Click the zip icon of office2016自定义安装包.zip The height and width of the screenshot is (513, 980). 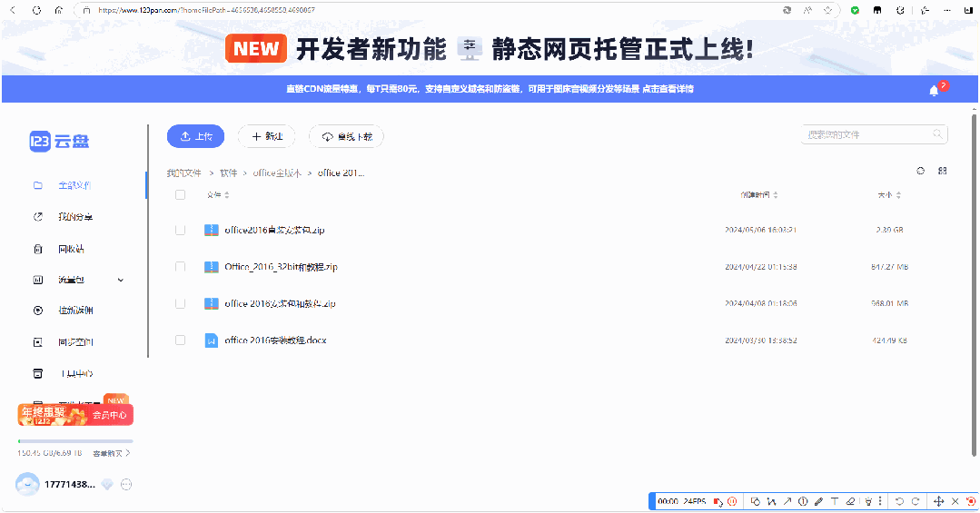coord(212,230)
